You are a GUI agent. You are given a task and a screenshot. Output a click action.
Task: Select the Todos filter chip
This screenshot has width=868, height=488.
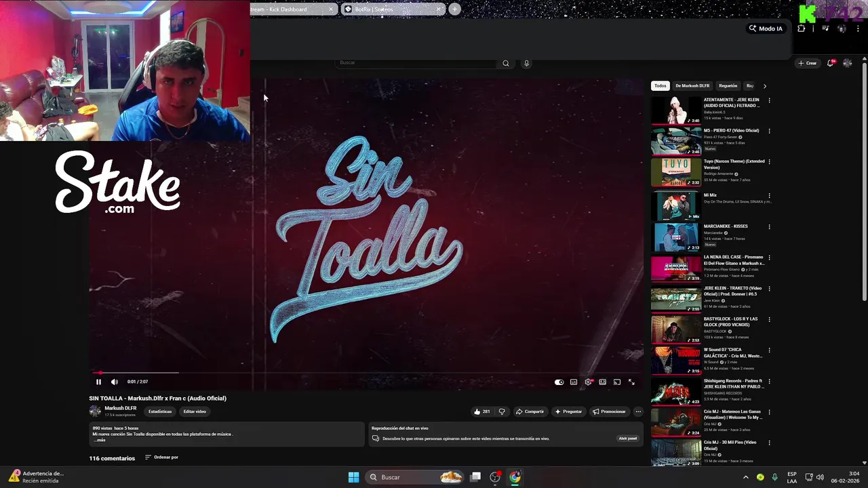pos(660,86)
